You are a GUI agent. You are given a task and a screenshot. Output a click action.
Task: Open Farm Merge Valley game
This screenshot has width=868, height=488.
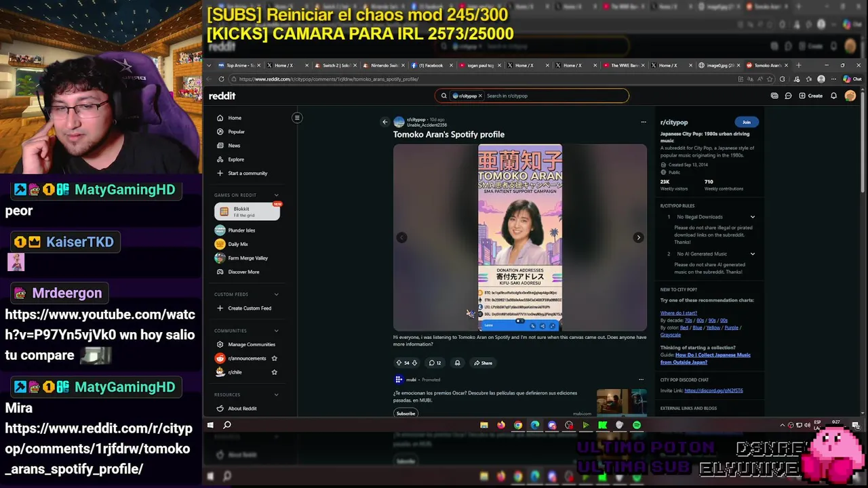[241, 258]
